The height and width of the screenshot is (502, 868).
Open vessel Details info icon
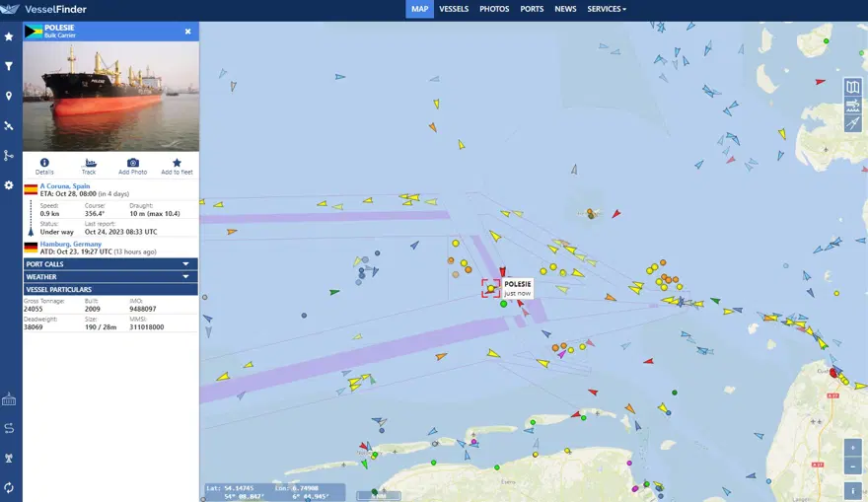point(44,163)
